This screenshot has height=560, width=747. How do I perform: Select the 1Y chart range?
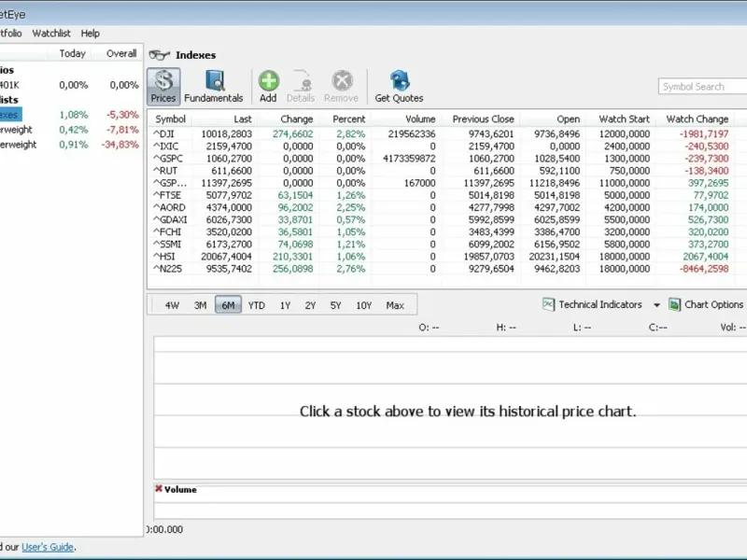click(x=285, y=305)
